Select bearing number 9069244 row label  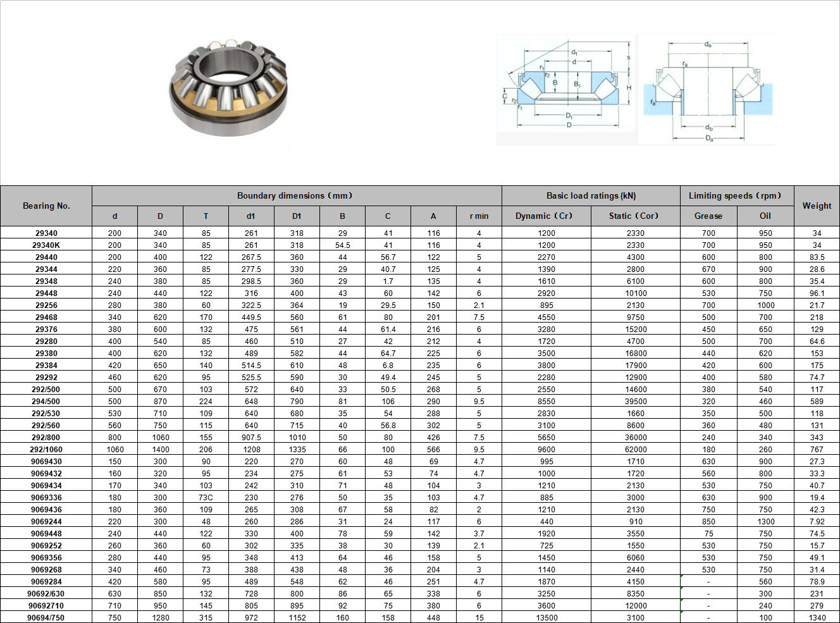tap(46, 522)
